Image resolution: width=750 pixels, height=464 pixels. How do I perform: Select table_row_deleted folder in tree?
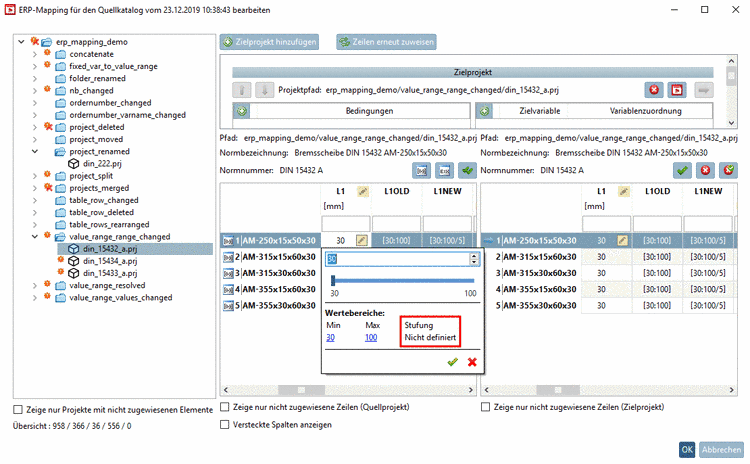click(x=101, y=213)
